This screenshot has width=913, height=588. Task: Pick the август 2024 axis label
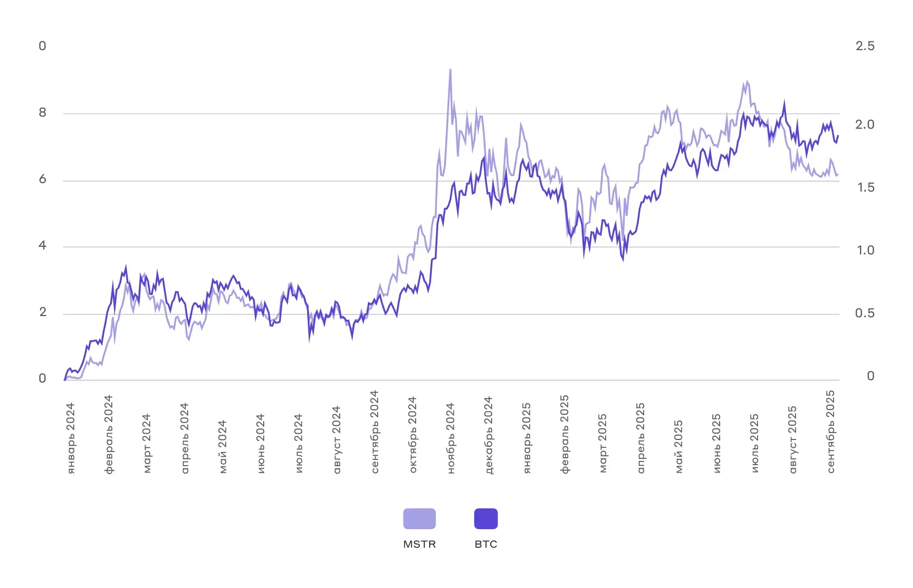pyautogui.click(x=337, y=440)
